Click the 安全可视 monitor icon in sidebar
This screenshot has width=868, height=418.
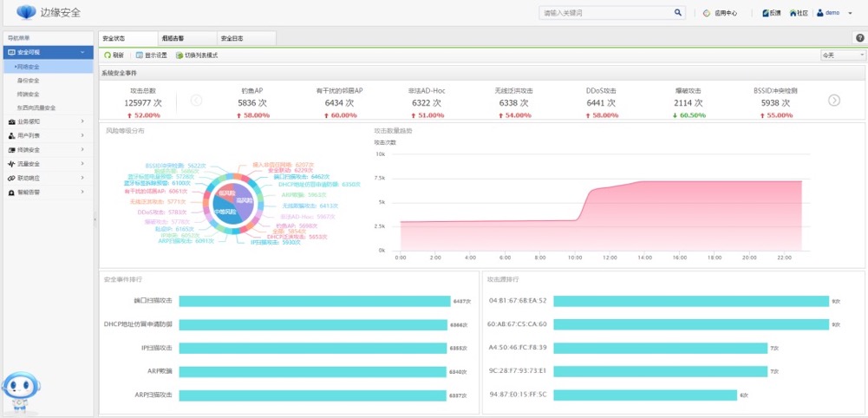[11, 53]
